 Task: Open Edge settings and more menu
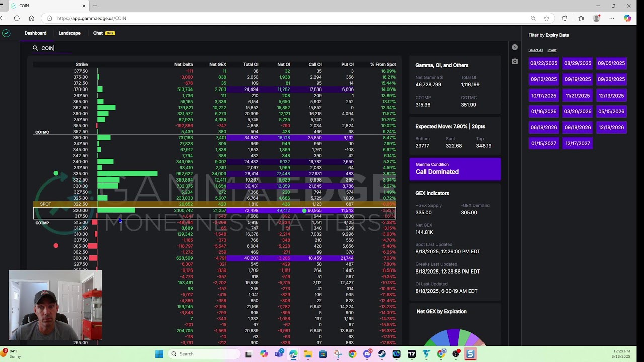(x=612, y=18)
